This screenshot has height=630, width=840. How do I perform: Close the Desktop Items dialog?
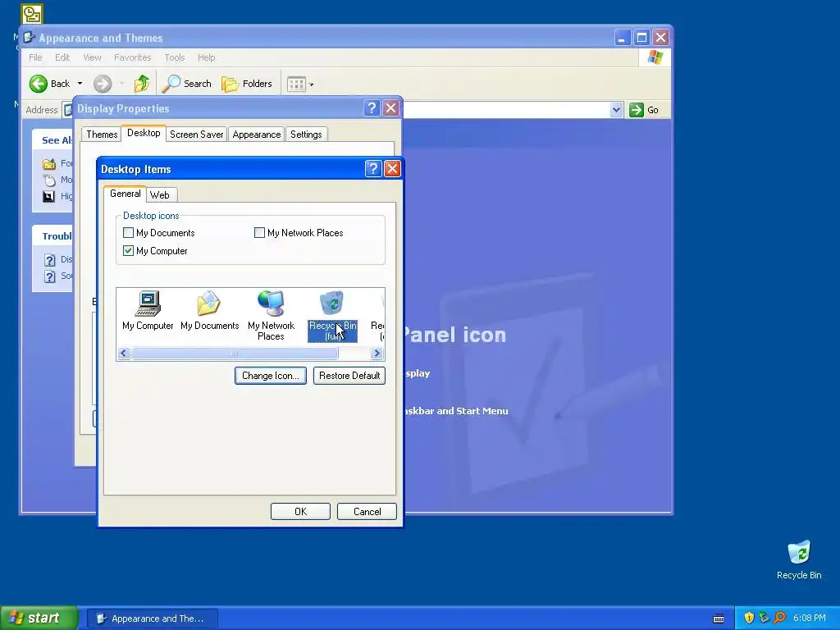392,169
